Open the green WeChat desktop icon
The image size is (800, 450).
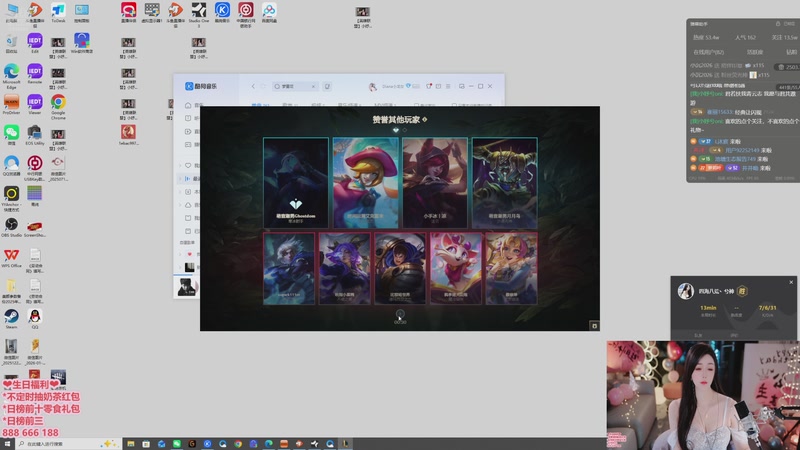coord(11,135)
